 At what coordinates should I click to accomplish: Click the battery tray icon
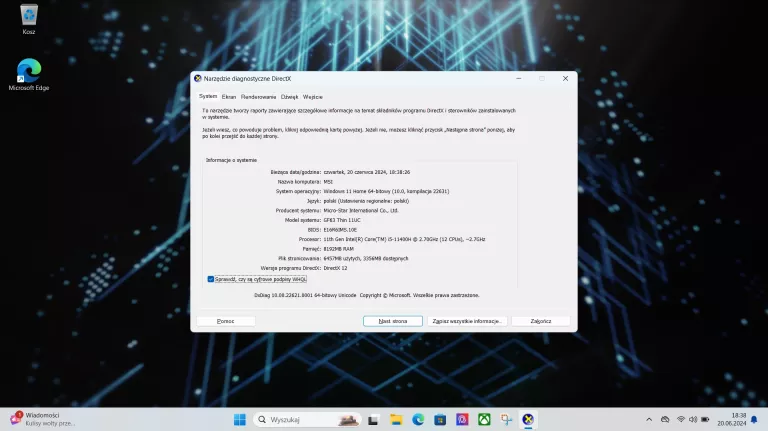click(x=705, y=420)
